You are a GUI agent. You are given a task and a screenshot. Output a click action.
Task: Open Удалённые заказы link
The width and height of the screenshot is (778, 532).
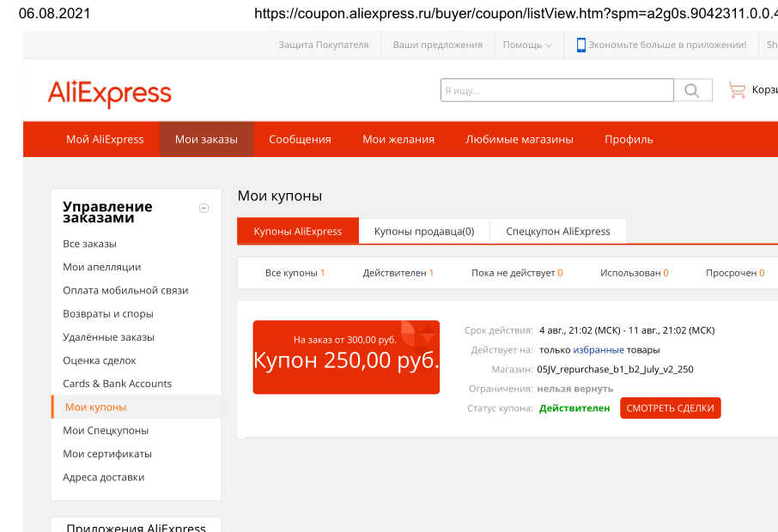pyautogui.click(x=108, y=337)
